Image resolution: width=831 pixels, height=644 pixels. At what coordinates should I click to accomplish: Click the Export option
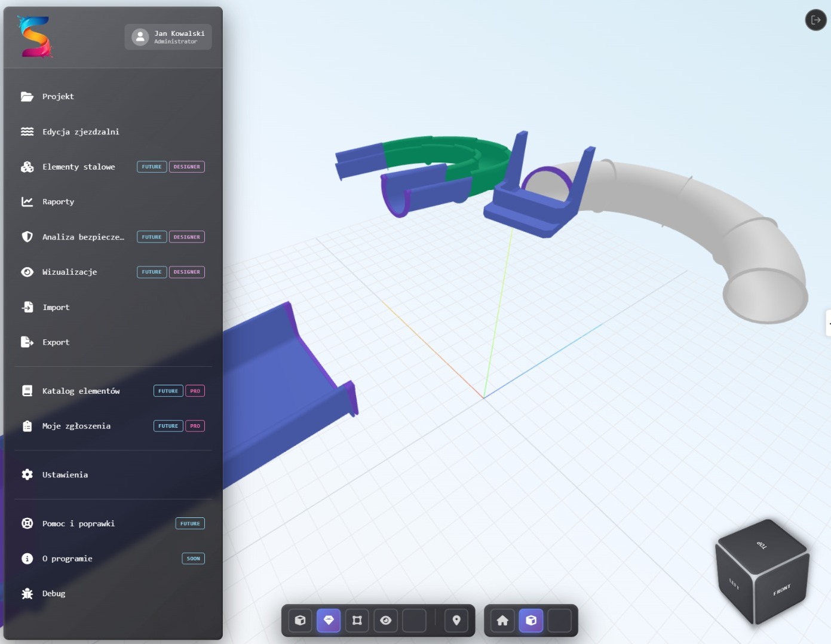tap(56, 342)
